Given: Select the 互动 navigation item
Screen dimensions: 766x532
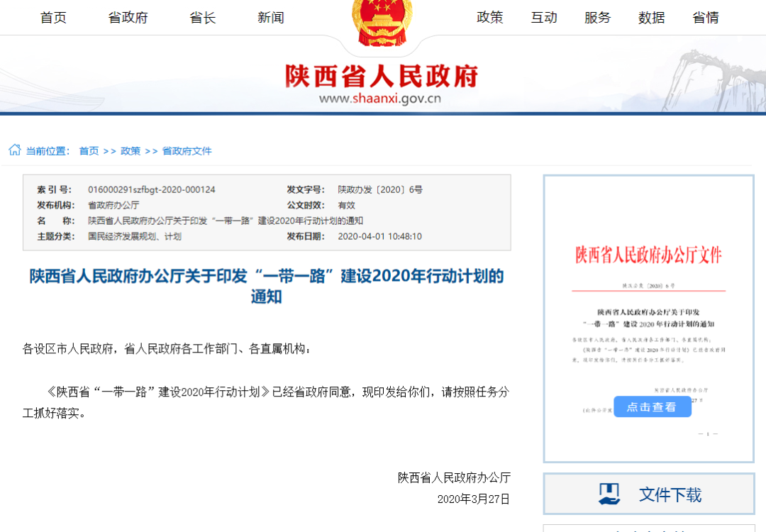Looking at the screenshot, I should (544, 18).
